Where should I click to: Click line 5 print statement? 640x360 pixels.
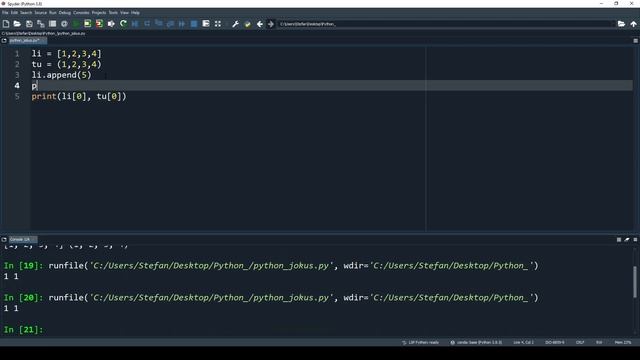click(79, 96)
